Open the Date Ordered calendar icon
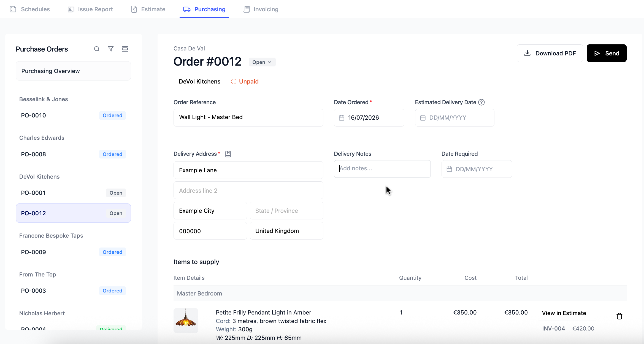 pos(342,118)
